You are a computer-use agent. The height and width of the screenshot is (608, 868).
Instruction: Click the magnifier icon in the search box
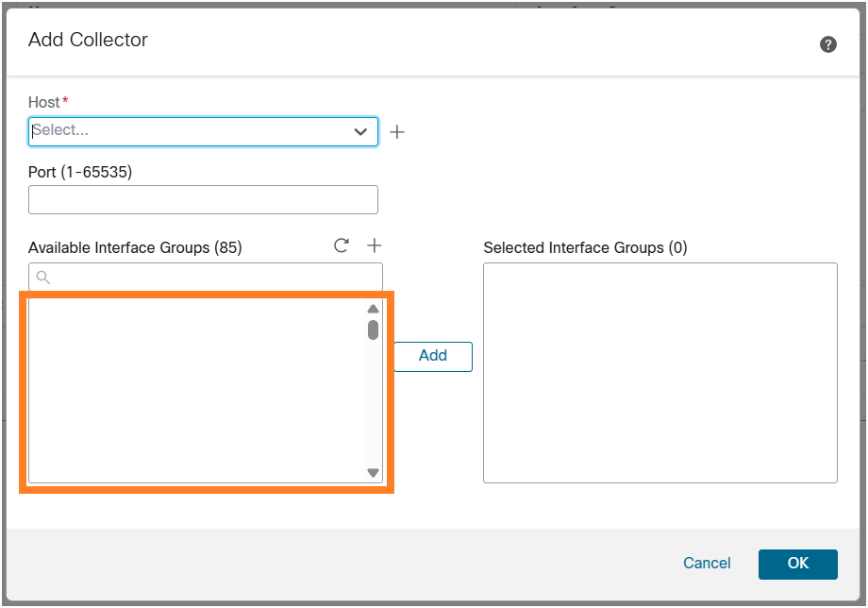[x=42, y=277]
